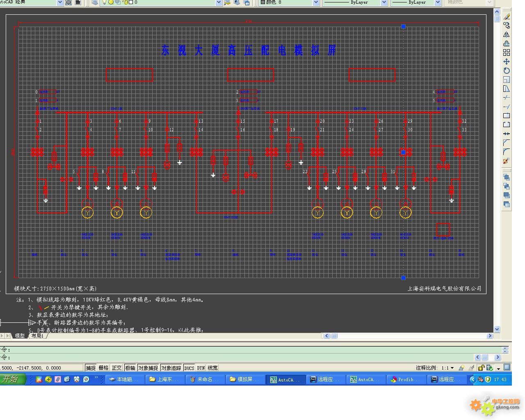Open the AutoCAD 经典 workspace dropdown
The width and height of the screenshot is (525, 420).
[60, 2]
